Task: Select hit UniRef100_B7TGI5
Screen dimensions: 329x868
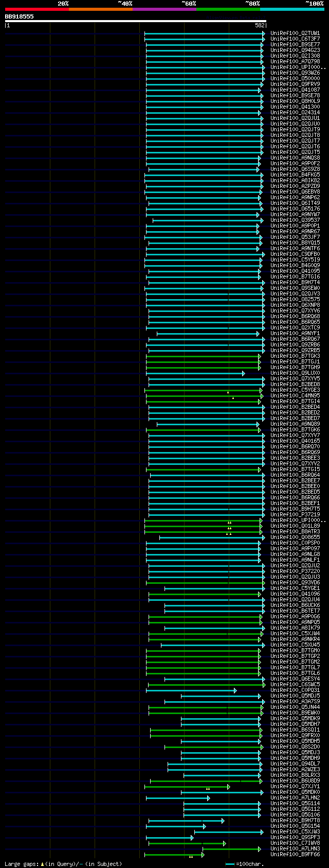Action: pos(295,469)
